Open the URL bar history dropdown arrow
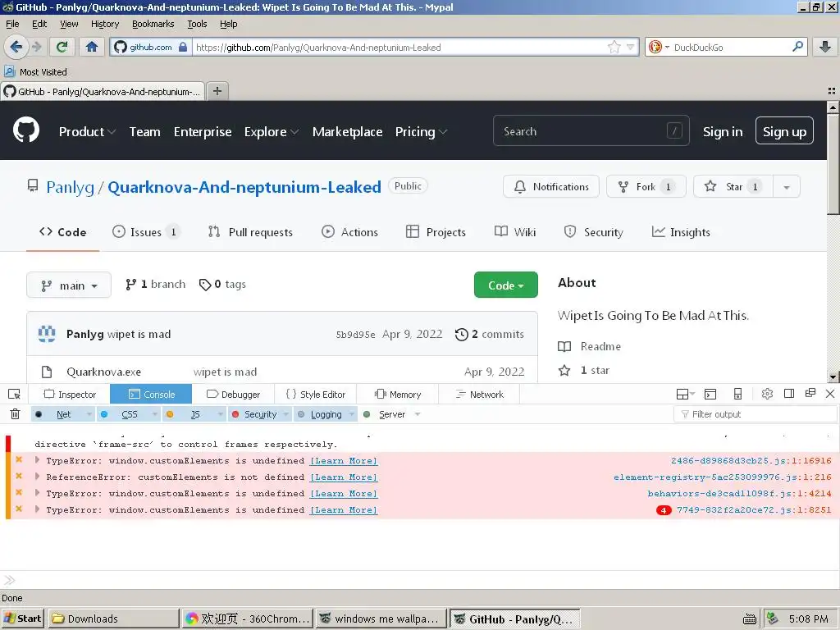 click(631, 47)
